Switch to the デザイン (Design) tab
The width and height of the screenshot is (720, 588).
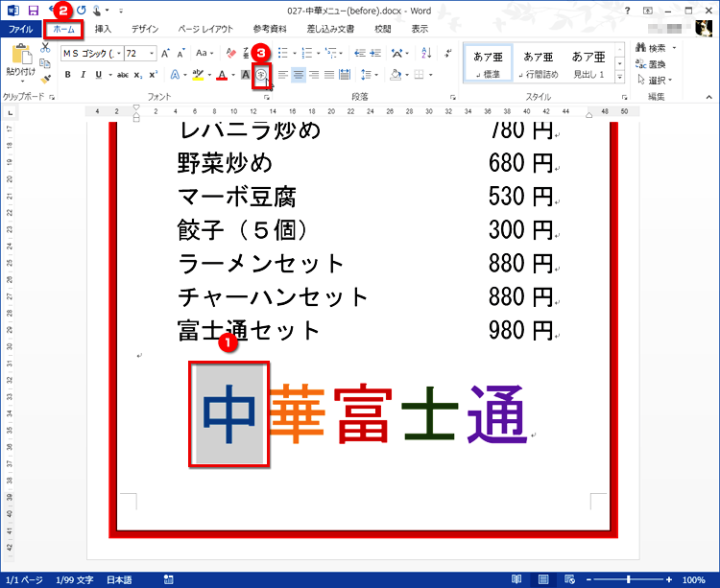point(145,29)
